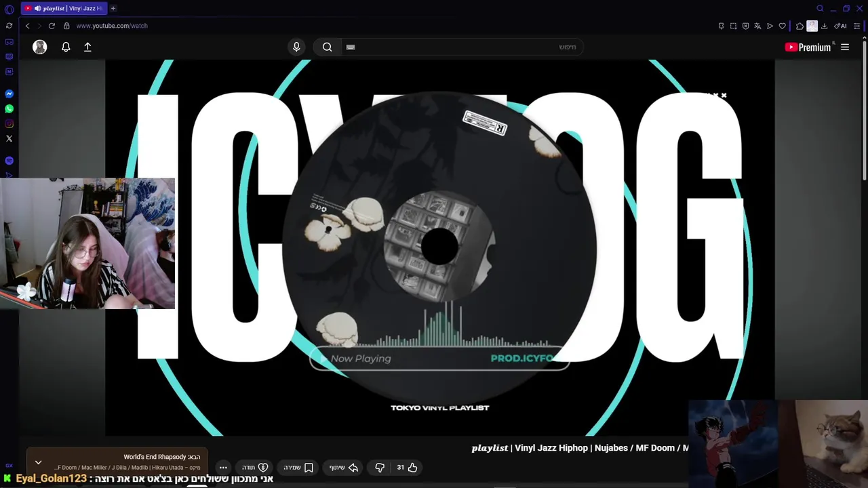This screenshot has width=868, height=488.
Task: Click the YouTube search input field
Action: click(x=461, y=47)
